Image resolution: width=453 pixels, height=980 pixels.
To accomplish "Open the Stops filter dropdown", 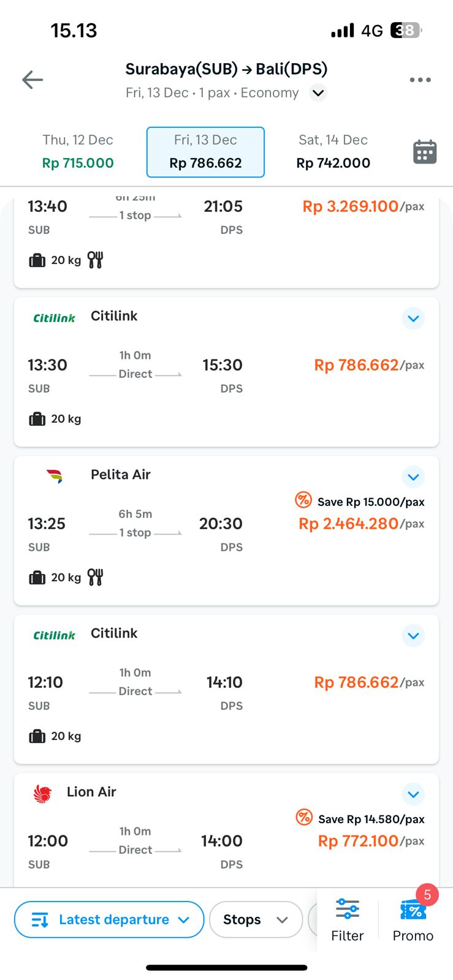I will [x=256, y=919].
